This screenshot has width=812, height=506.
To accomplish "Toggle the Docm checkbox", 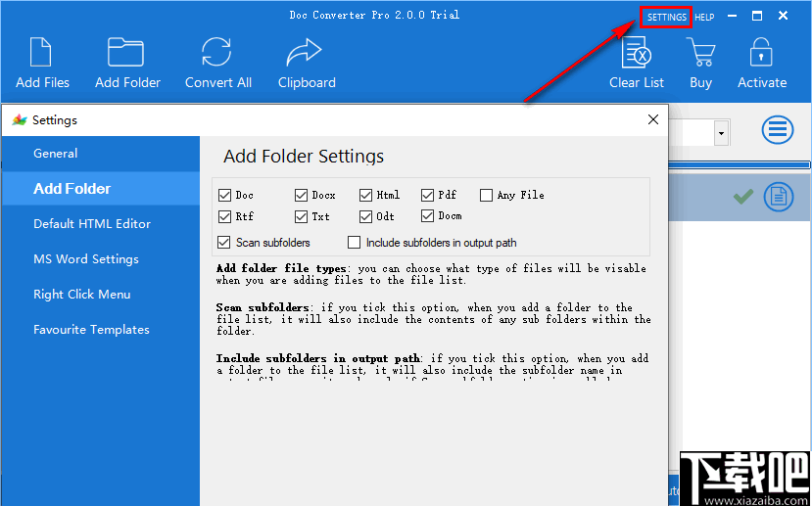I will (427, 216).
